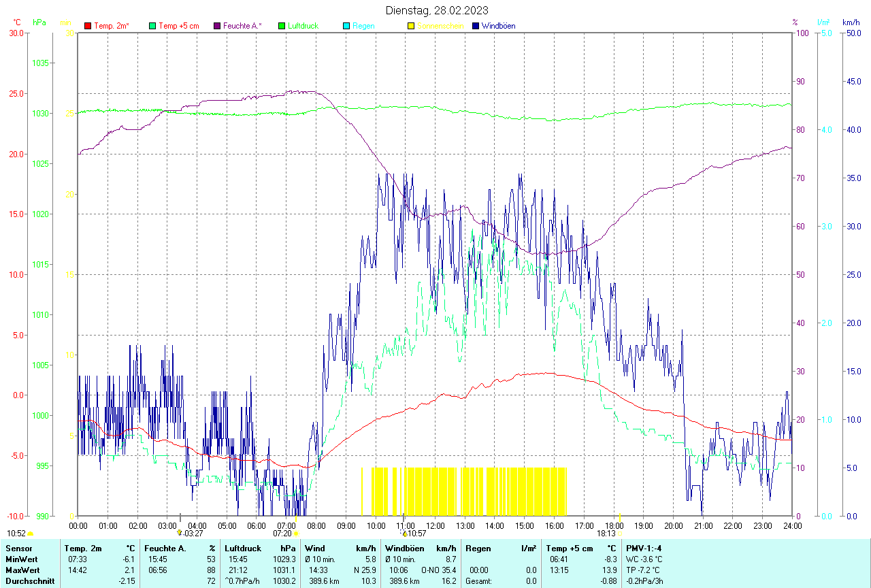Select the Luftdruck legend label
The height and width of the screenshot is (588, 871).
pyautogui.click(x=303, y=26)
